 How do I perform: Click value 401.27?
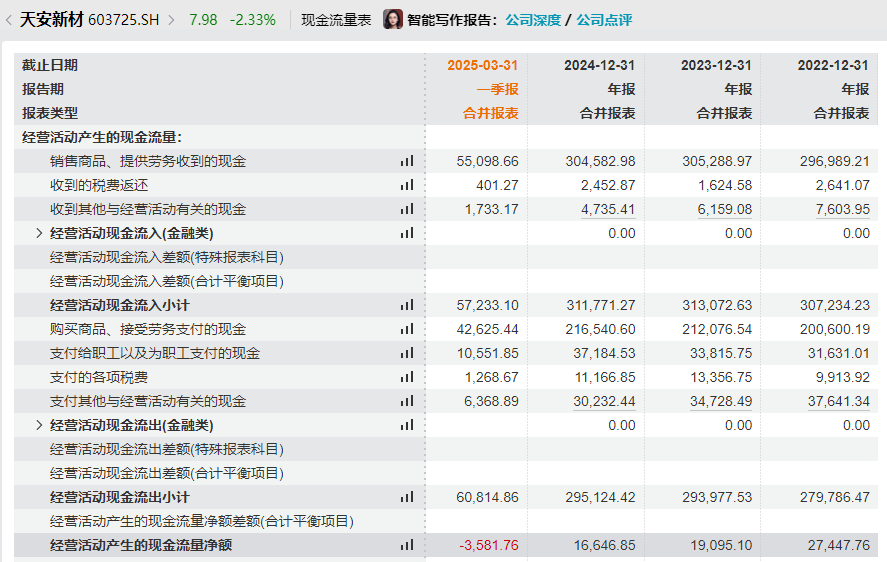[x=497, y=185]
